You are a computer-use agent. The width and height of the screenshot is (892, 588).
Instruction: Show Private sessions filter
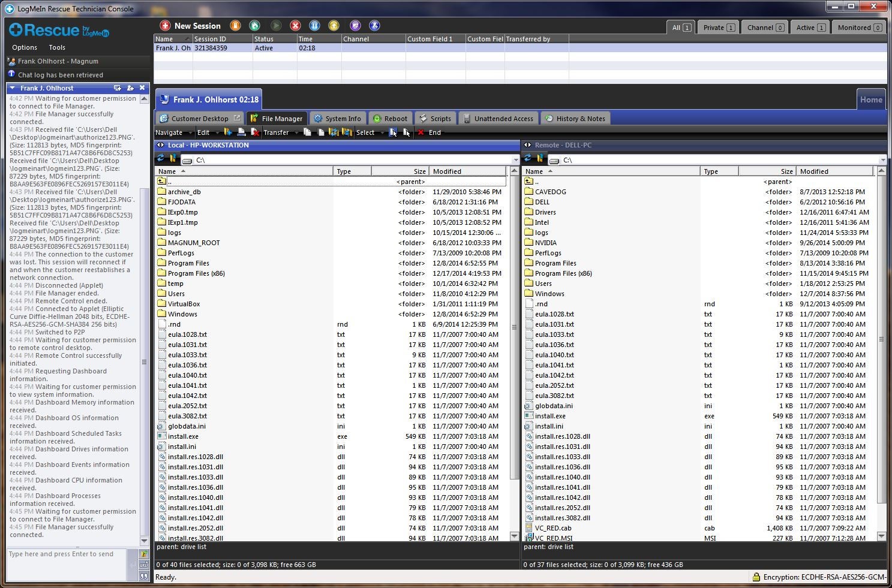(x=718, y=28)
